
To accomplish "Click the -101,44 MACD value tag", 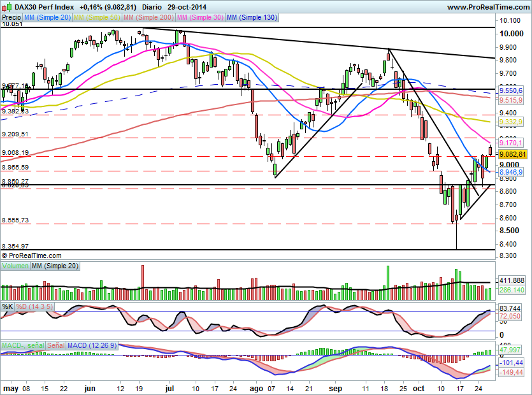I will [x=511, y=363].
